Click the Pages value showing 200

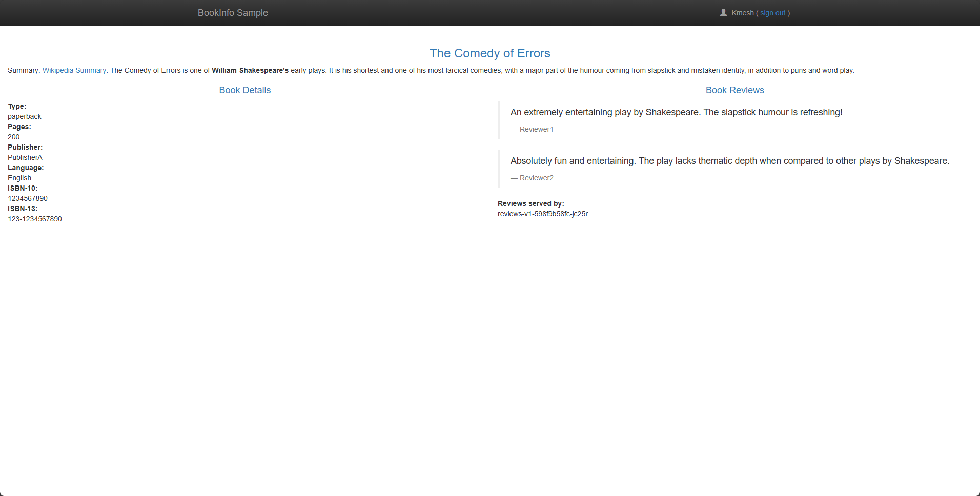click(14, 137)
